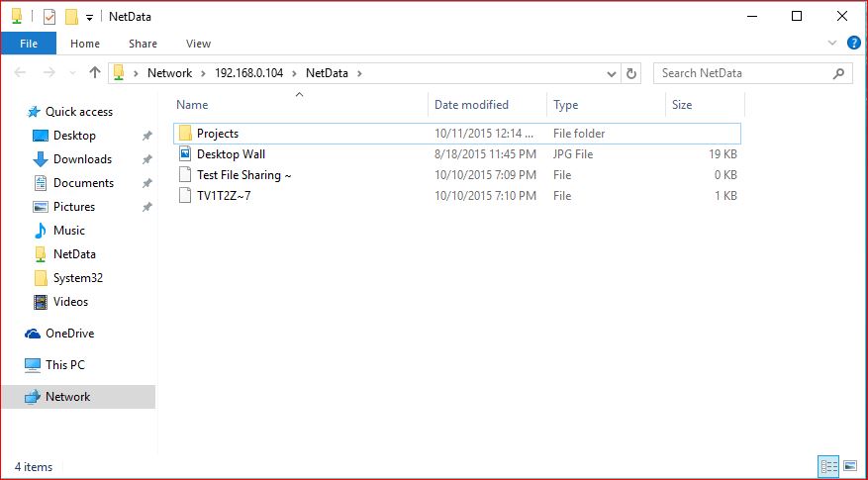Image resolution: width=868 pixels, height=480 pixels.
Task: Click the 8/18/2015 11:45 PM date cell
Action: (x=485, y=154)
